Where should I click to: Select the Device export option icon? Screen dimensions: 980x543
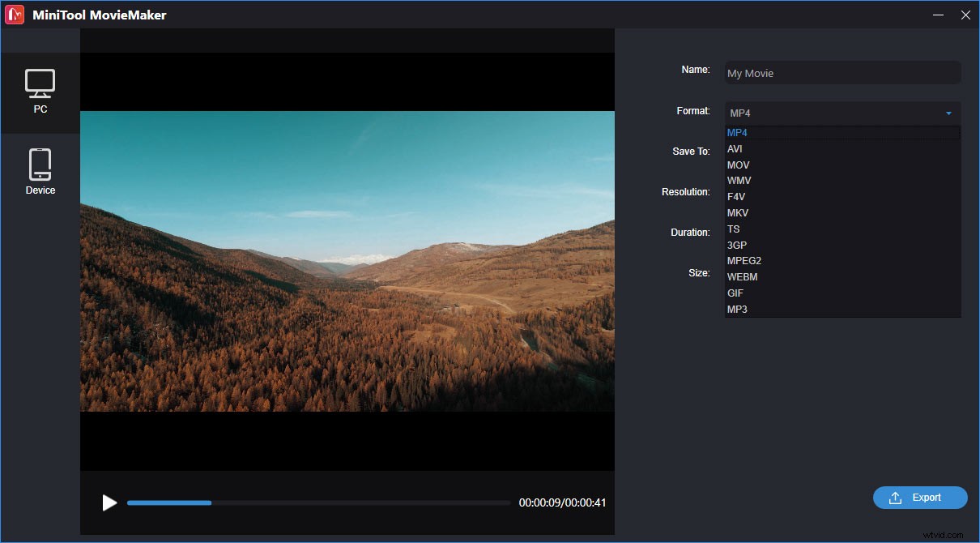pyautogui.click(x=40, y=162)
